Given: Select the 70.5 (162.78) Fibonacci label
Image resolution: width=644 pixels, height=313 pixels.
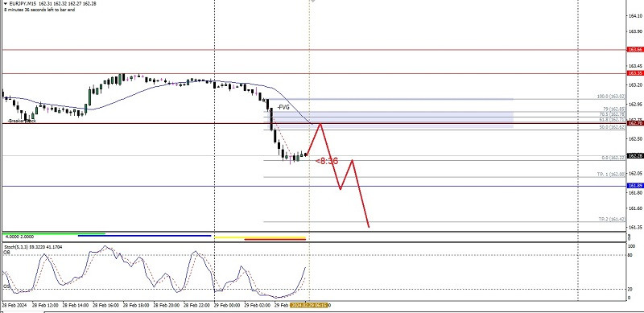Looking at the screenshot, I should tap(613, 114).
